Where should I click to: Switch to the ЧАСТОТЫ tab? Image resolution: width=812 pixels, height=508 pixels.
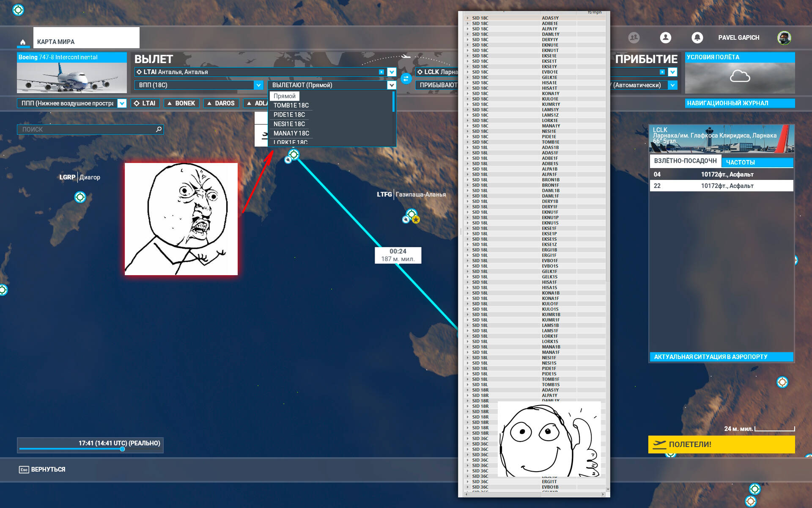757,163
